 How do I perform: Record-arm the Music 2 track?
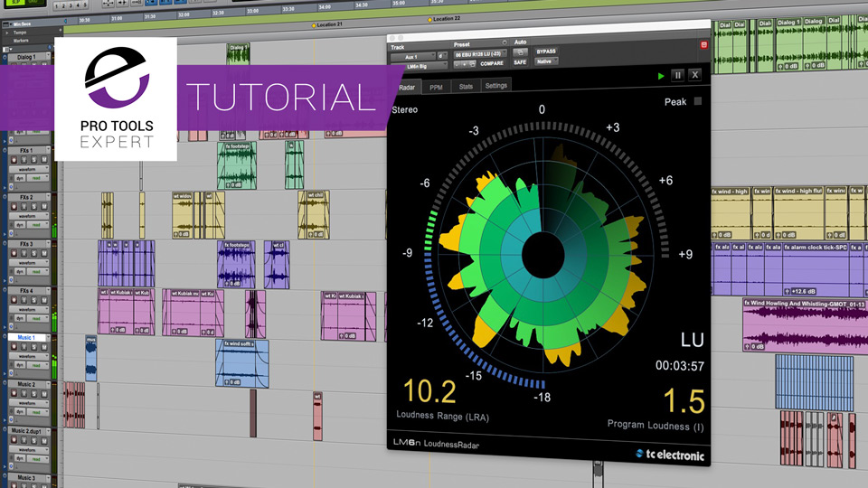pos(14,393)
